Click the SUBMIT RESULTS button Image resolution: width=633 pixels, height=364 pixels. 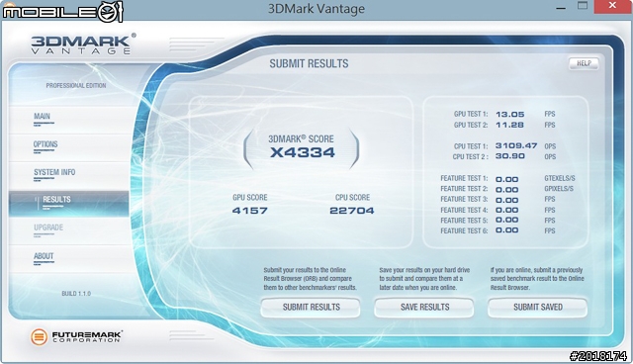(x=311, y=307)
